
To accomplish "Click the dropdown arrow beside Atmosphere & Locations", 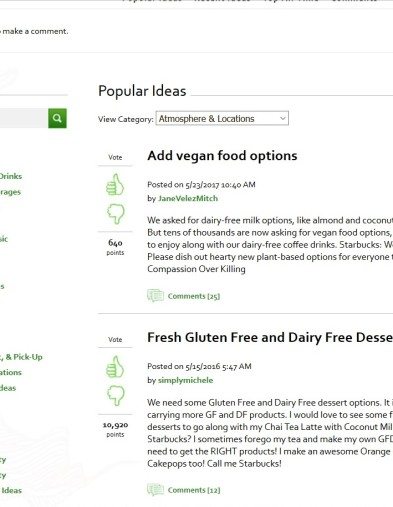I will pyautogui.click(x=283, y=118).
